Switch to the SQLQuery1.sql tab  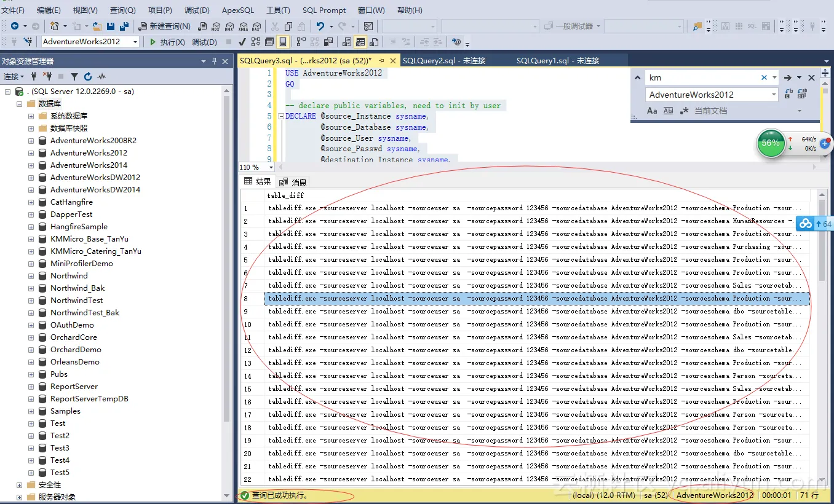pyautogui.click(x=558, y=60)
